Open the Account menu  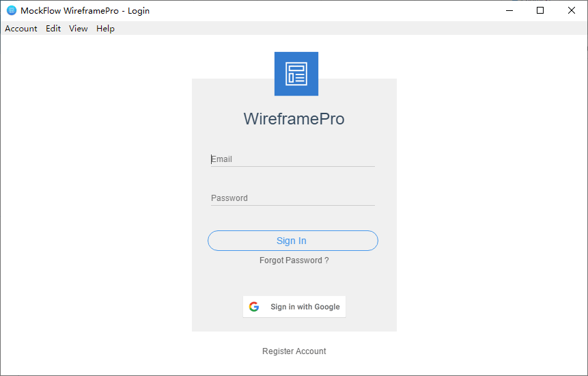21,29
